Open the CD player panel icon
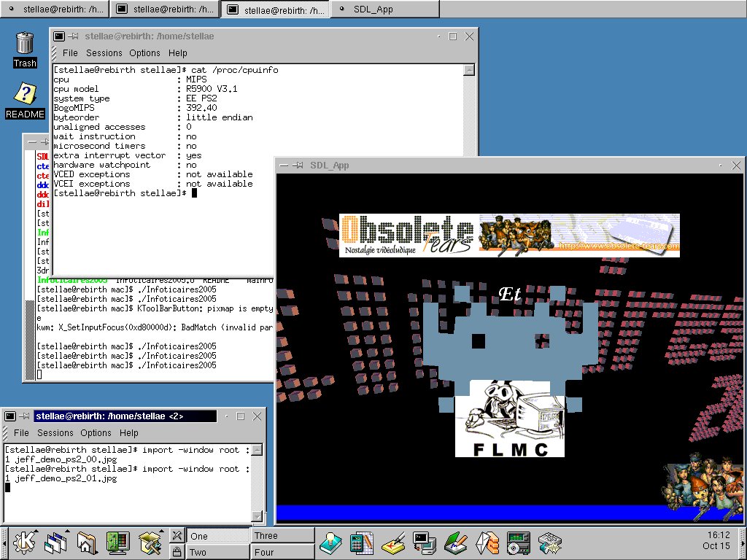Image resolution: width=747 pixels, height=560 pixels. (x=519, y=542)
